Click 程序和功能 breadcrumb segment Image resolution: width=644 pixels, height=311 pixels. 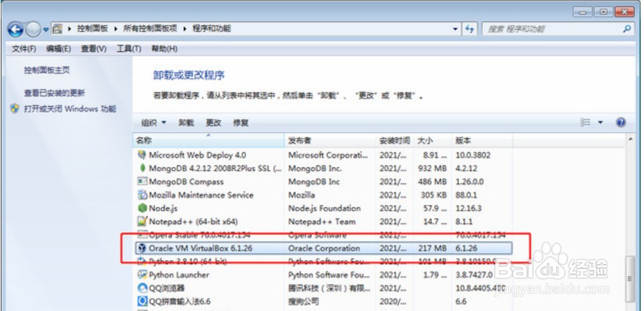coord(211,29)
